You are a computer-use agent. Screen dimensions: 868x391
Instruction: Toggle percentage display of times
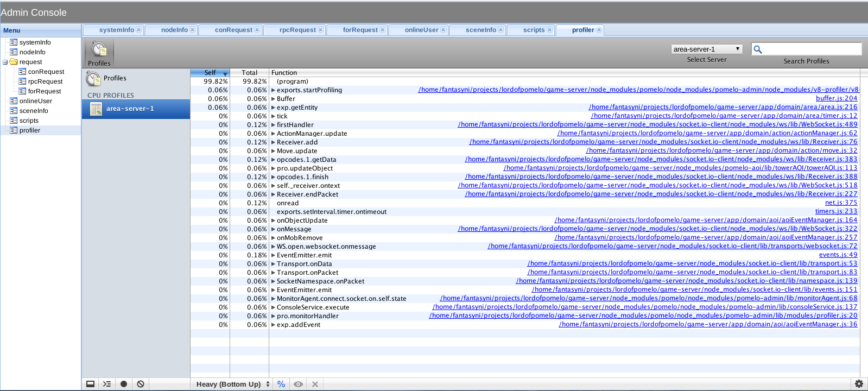[281, 384]
